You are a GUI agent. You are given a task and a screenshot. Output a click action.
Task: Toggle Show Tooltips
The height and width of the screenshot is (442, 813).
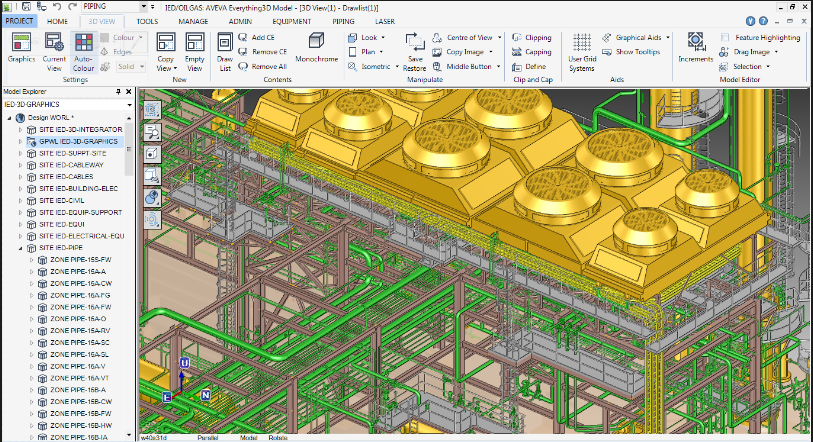click(631, 52)
